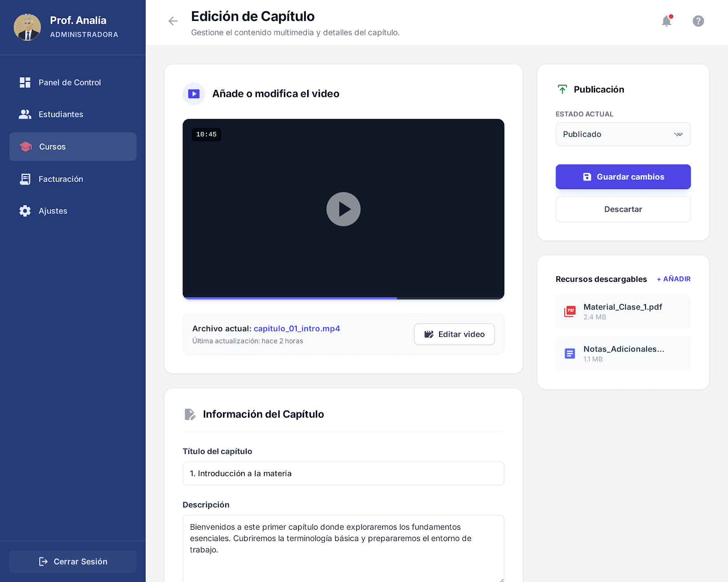Click the Información del Capítulo edit icon
Viewport: 728px width, 582px height.
[190, 414]
